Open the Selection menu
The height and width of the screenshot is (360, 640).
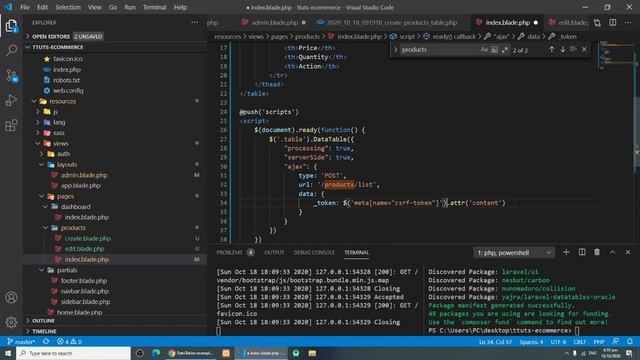[x=68, y=7]
